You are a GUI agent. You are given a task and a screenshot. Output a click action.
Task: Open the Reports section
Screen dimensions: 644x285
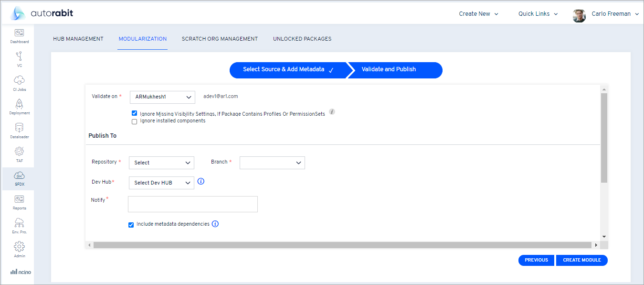coord(19,201)
